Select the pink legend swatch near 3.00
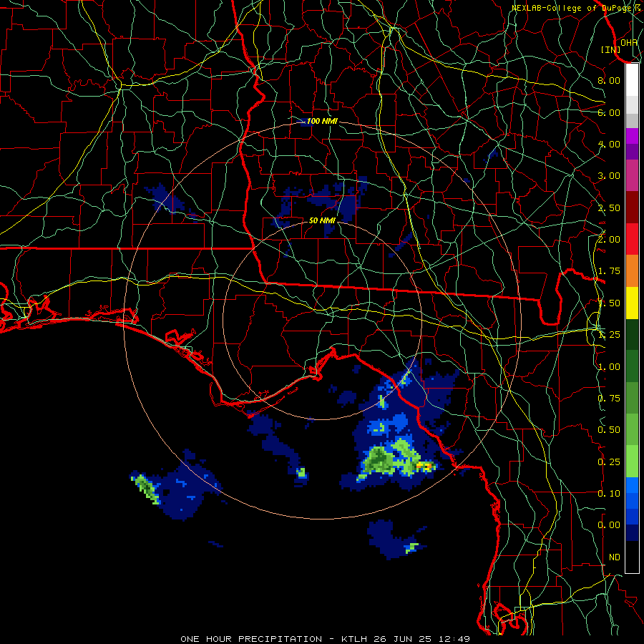644x644 pixels. (x=632, y=175)
